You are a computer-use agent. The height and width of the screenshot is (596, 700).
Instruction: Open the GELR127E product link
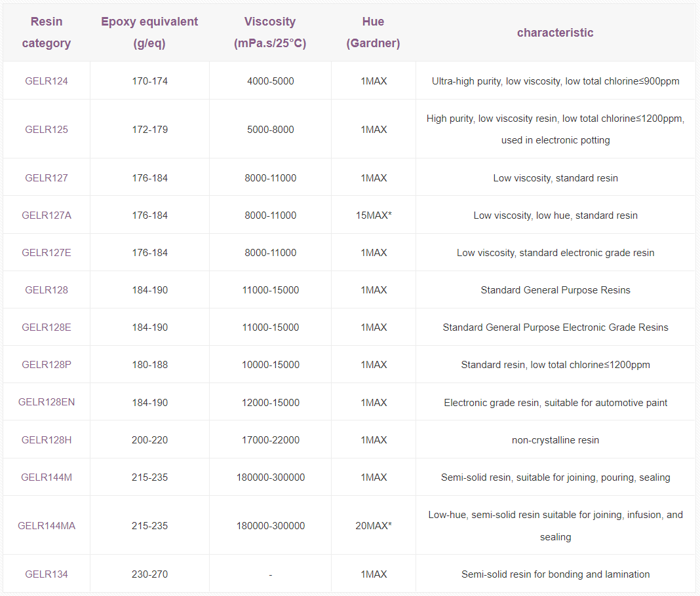47,253
